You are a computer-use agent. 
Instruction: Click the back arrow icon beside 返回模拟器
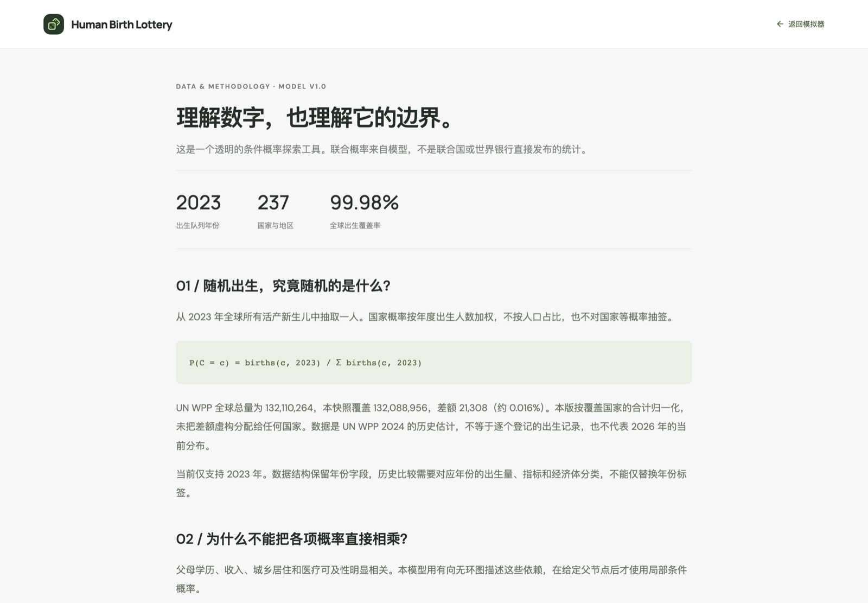click(x=780, y=24)
